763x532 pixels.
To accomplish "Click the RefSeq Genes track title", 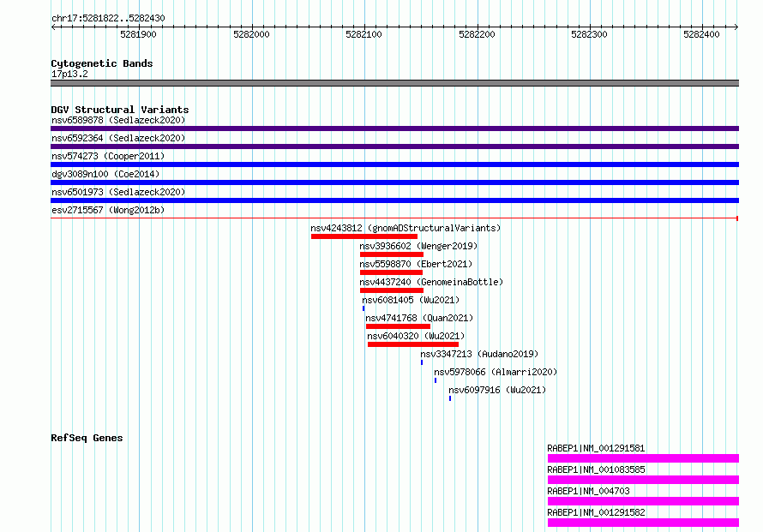I will tap(87, 438).
